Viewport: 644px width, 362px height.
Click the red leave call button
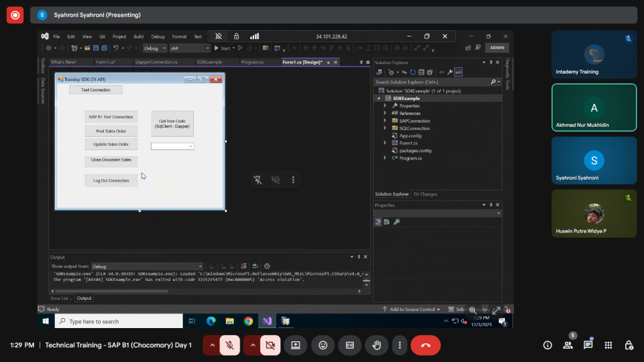(x=426, y=345)
